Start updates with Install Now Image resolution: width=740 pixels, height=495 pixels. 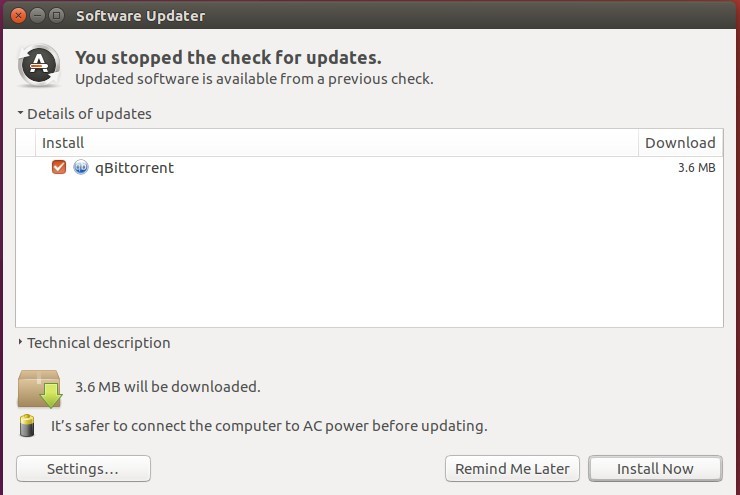pos(655,469)
